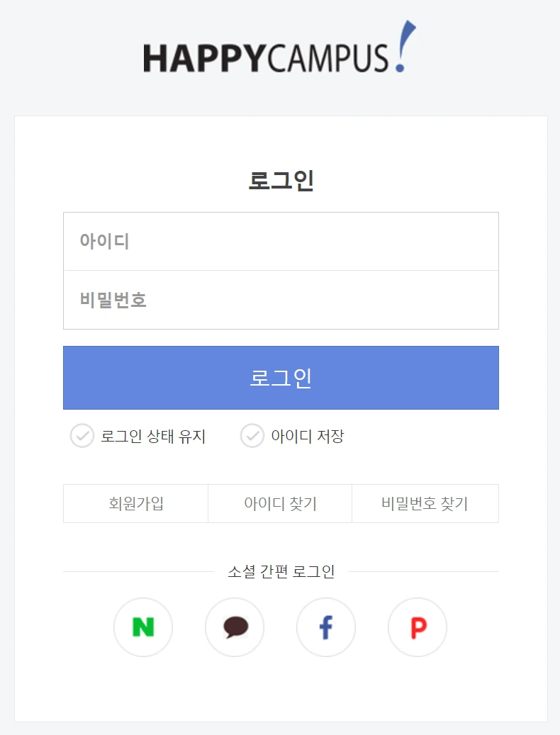Log in using the Facebook f icon
560x735 pixels.
325,627
